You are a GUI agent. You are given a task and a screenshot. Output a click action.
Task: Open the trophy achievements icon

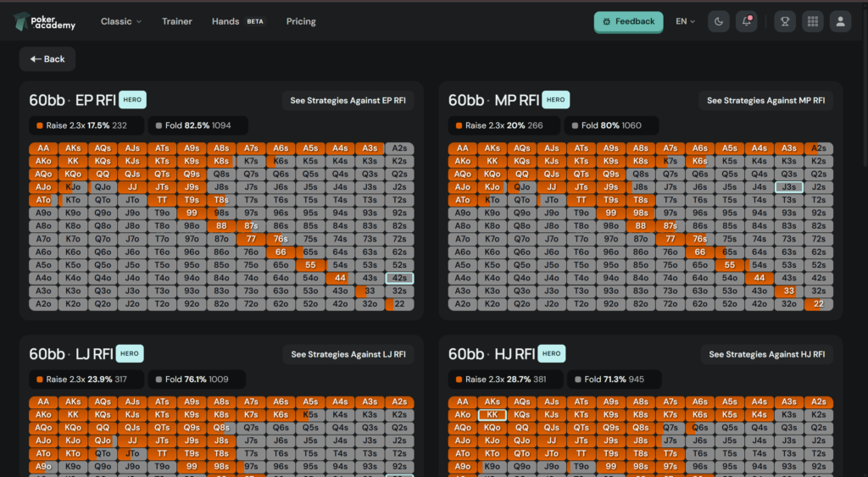click(x=785, y=21)
